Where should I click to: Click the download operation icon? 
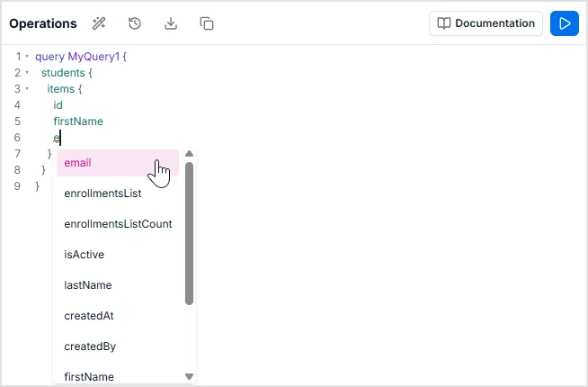point(171,23)
